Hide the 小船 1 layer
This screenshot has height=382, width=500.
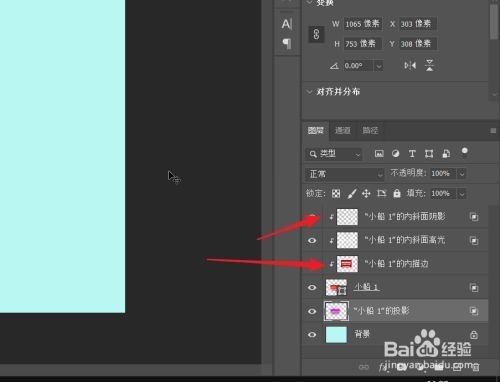[x=312, y=287]
